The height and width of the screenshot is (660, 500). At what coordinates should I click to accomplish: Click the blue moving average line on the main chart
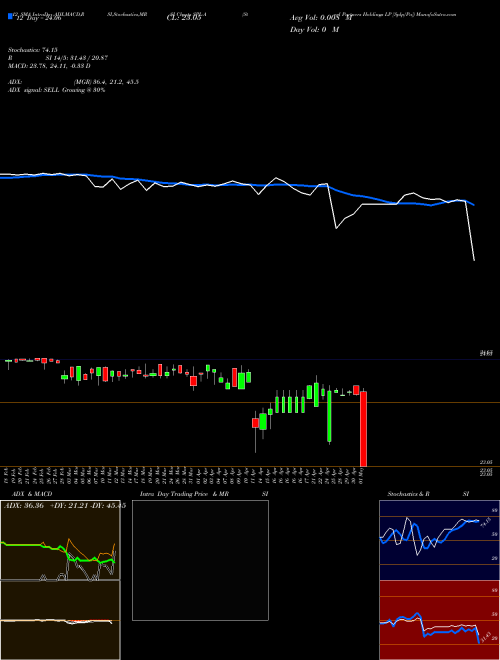pos(236,184)
